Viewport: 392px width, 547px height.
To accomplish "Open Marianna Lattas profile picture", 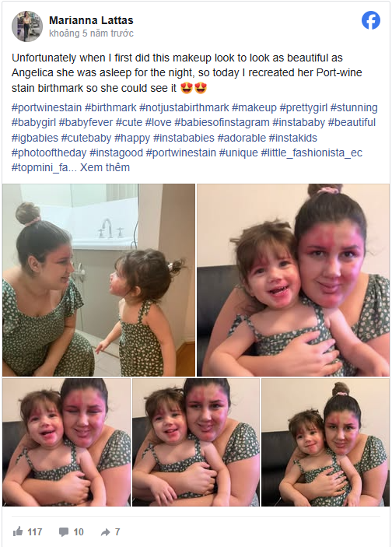I will 27,26.
